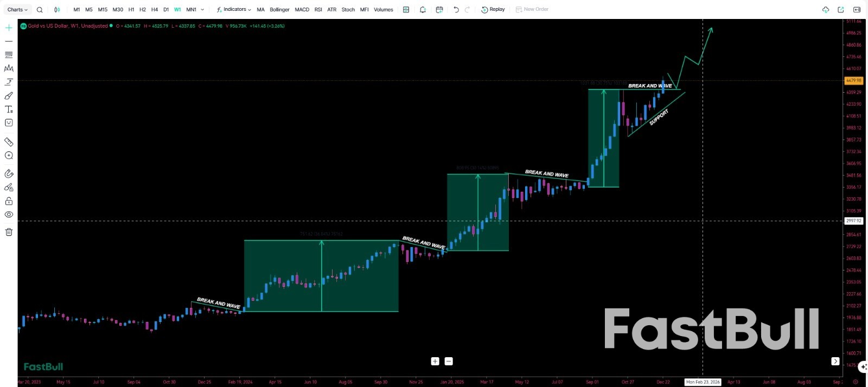Image resolution: width=868 pixels, height=387 pixels.
Task: Switch to the M15 timeframe
Action: coord(103,9)
